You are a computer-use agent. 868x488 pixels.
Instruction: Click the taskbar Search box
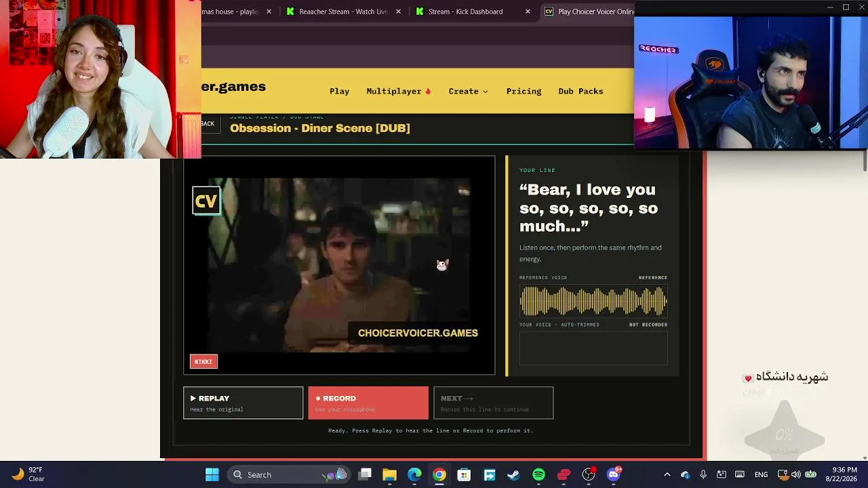click(x=289, y=474)
